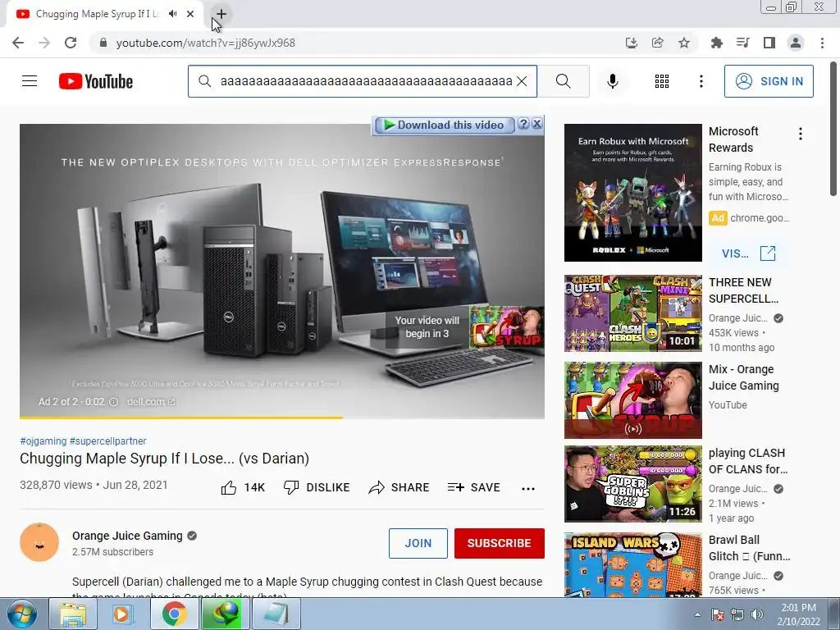Click the #supercellpartner hashtag
840x630 pixels.
pyautogui.click(x=107, y=441)
